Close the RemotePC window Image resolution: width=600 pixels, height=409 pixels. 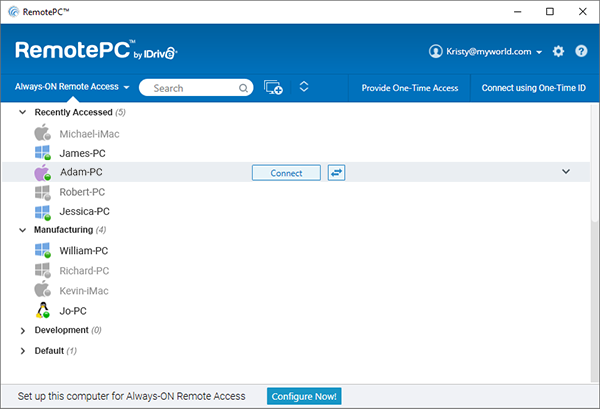tap(583, 12)
